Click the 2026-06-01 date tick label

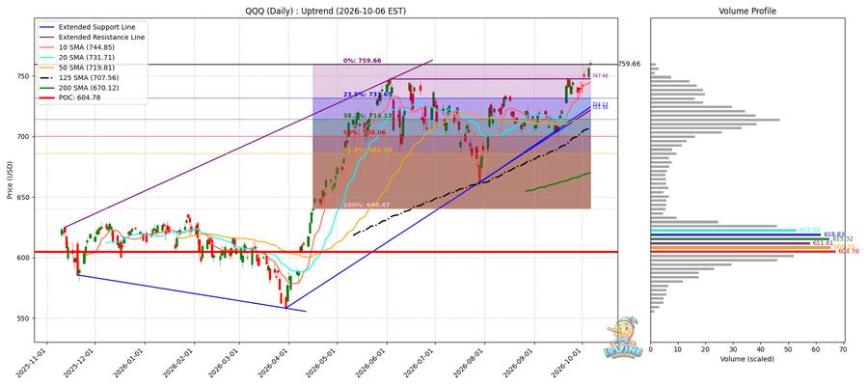[372, 363]
